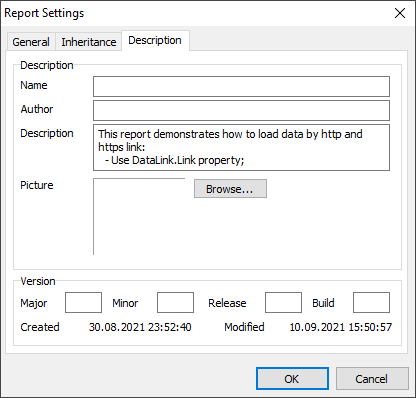The image size is (416, 398).
Task: Click the Created date 30.08.2021 text
Action: tap(140, 327)
